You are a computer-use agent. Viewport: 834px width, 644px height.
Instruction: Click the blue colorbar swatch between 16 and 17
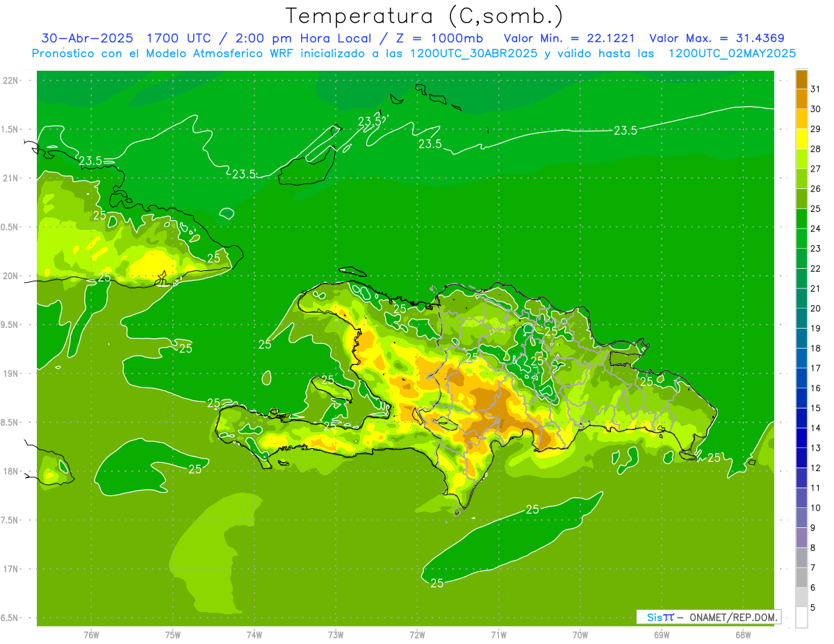tap(801, 378)
